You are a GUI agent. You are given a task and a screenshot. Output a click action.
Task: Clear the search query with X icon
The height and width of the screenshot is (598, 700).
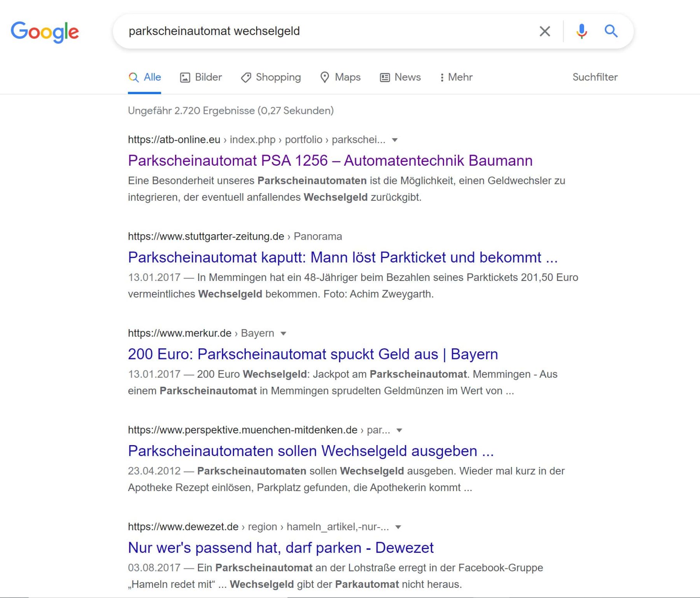pos(544,31)
